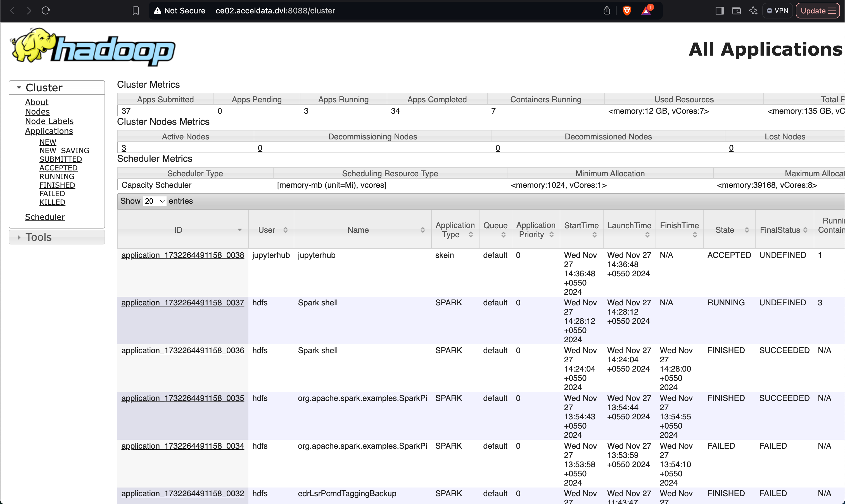Sort table by State column
Viewport: 845px width, 504px height.
[x=729, y=230]
